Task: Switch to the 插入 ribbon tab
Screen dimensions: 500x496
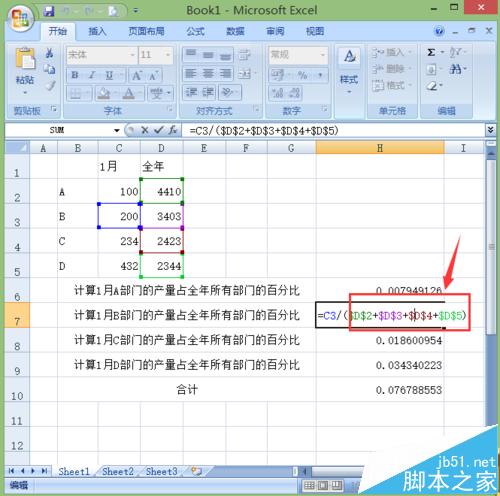Action: click(x=97, y=31)
